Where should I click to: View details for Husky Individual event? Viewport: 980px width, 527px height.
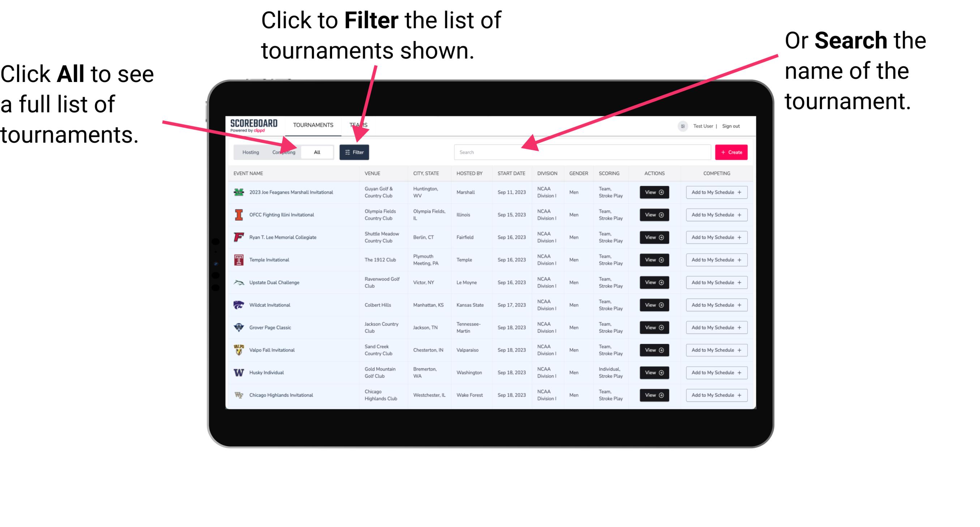(x=654, y=372)
